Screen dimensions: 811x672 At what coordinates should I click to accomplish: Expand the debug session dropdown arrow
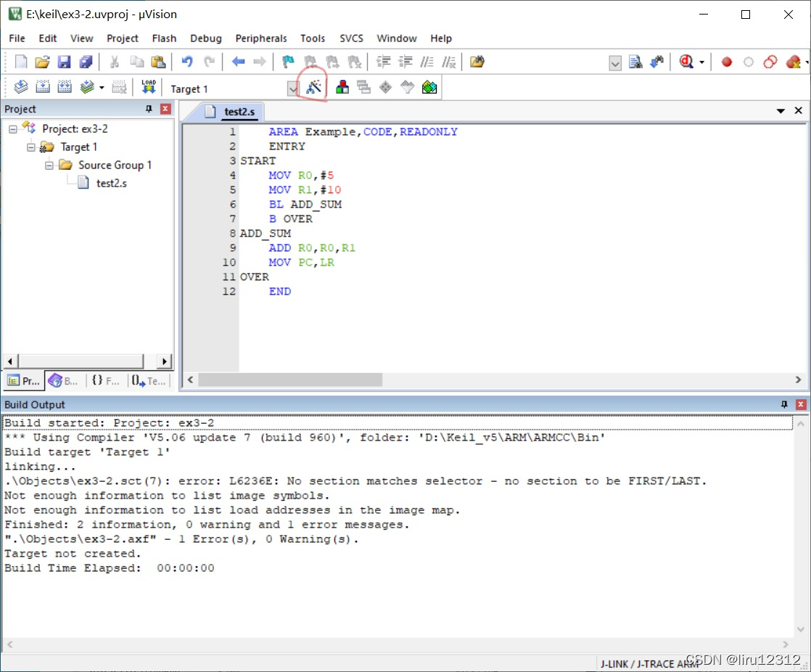coord(702,62)
